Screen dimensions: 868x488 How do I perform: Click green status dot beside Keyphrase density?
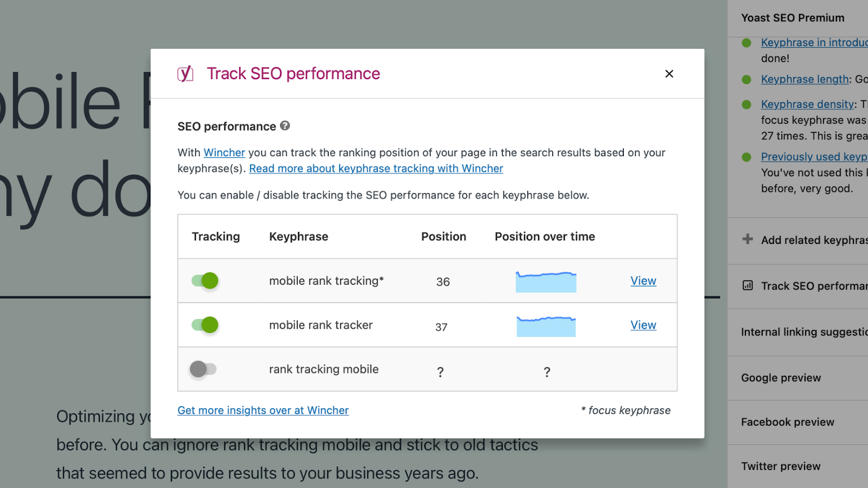(746, 105)
